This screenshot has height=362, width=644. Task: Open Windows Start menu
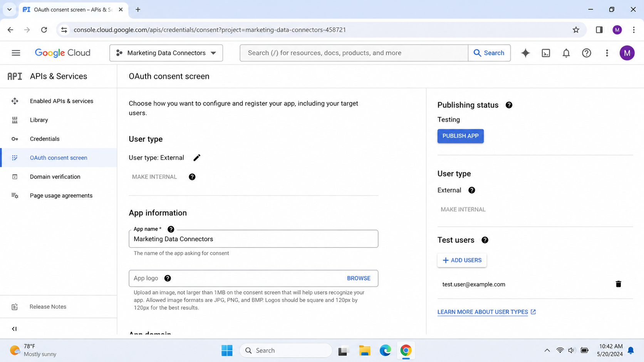point(227,350)
